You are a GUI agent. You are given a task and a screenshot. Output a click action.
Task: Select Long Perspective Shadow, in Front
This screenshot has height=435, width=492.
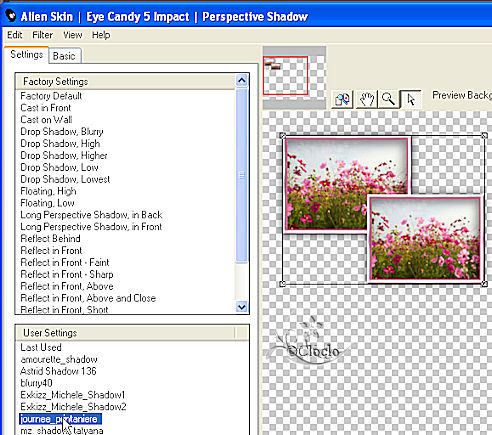[x=91, y=227]
